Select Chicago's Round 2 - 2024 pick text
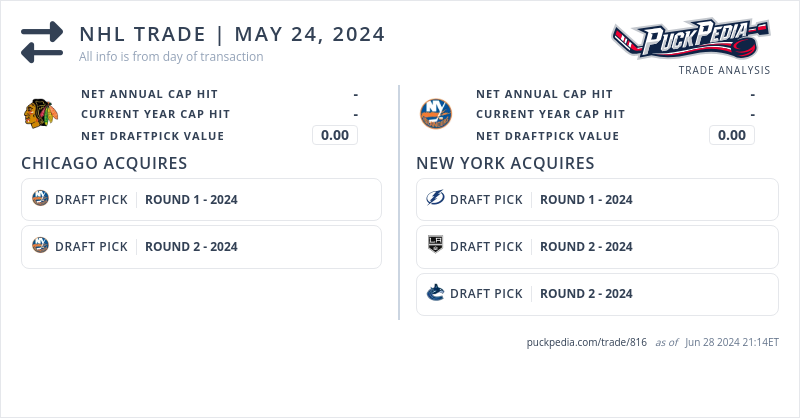Viewport: 800px width, 418px height. tap(191, 246)
